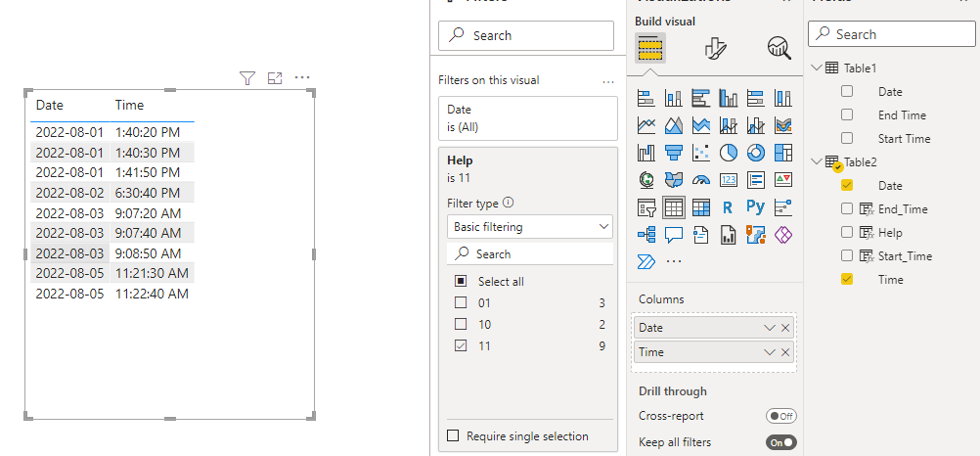Open more options ellipsis above table visual
Screen dimensions: 980x456
302,77
